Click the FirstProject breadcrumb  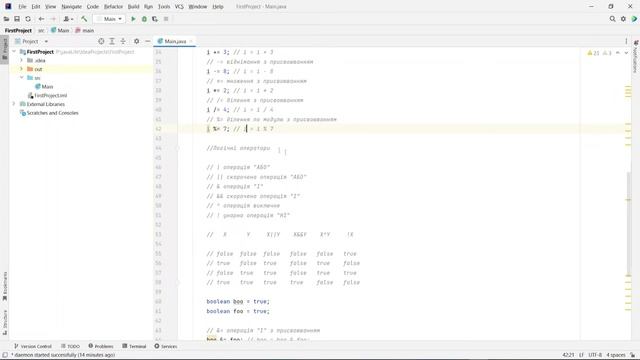click(x=18, y=31)
